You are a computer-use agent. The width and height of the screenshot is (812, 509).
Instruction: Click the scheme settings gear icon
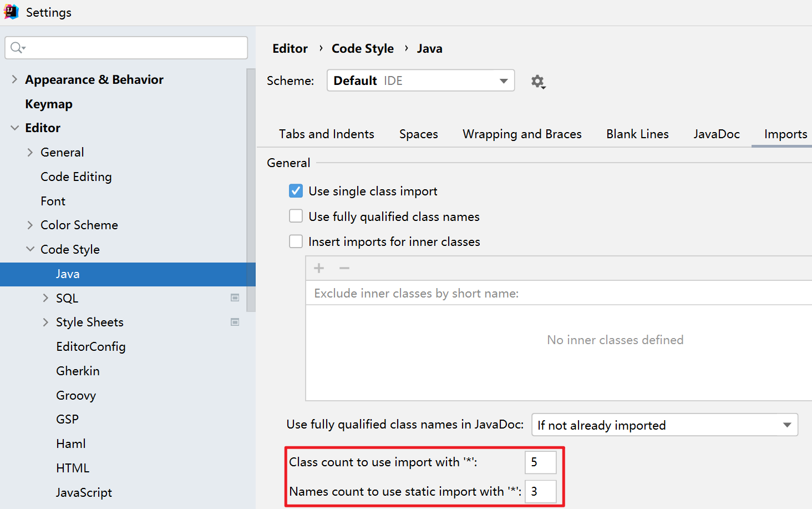click(x=537, y=82)
